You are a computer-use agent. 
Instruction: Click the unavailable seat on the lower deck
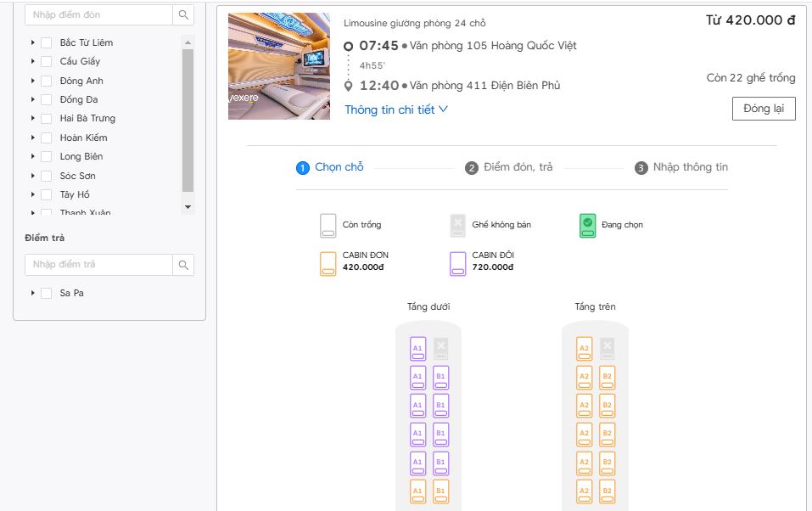(x=440, y=348)
